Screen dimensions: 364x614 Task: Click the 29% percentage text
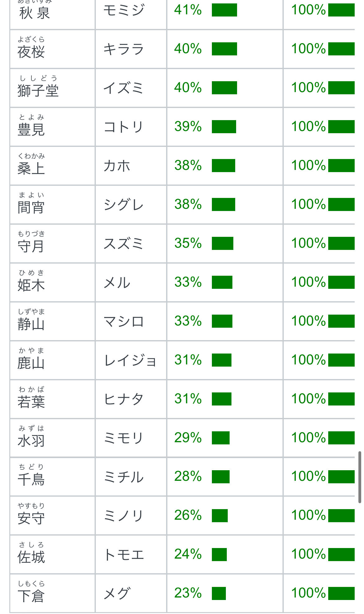(188, 438)
